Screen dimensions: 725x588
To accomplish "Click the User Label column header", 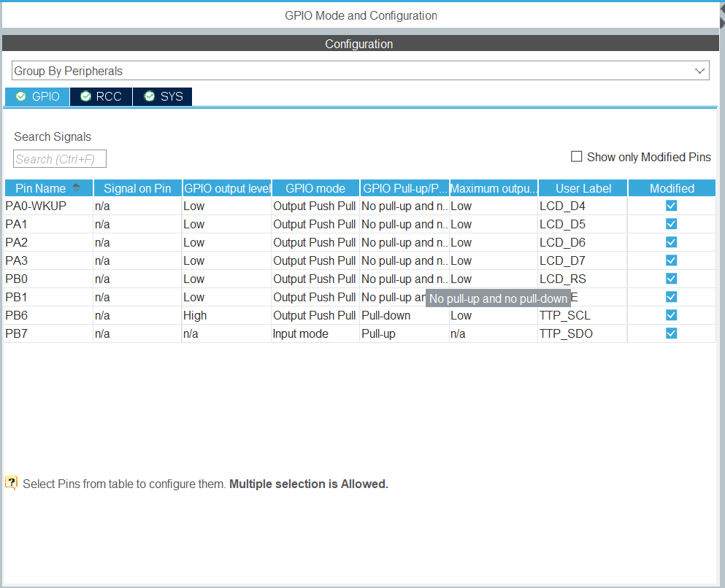I will [x=583, y=188].
